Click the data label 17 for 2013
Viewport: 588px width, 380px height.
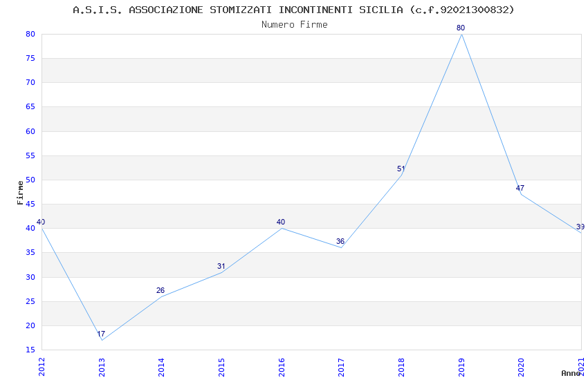(101, 334)
